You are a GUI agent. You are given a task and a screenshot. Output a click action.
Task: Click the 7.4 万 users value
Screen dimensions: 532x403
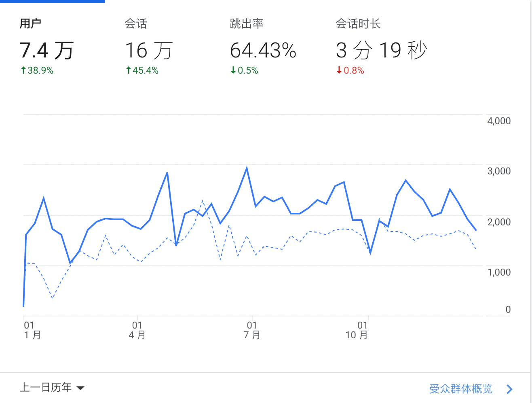click(46, 51)
